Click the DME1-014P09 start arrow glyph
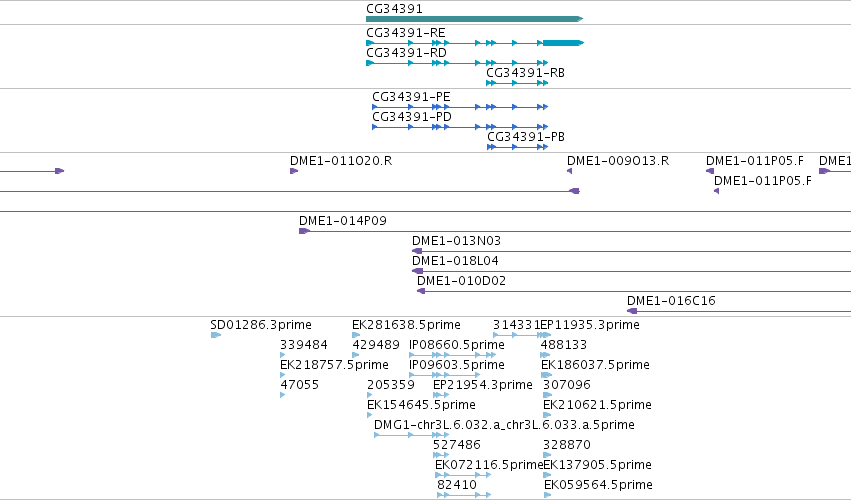The image size is (851, 500). [x=304, y=231]
